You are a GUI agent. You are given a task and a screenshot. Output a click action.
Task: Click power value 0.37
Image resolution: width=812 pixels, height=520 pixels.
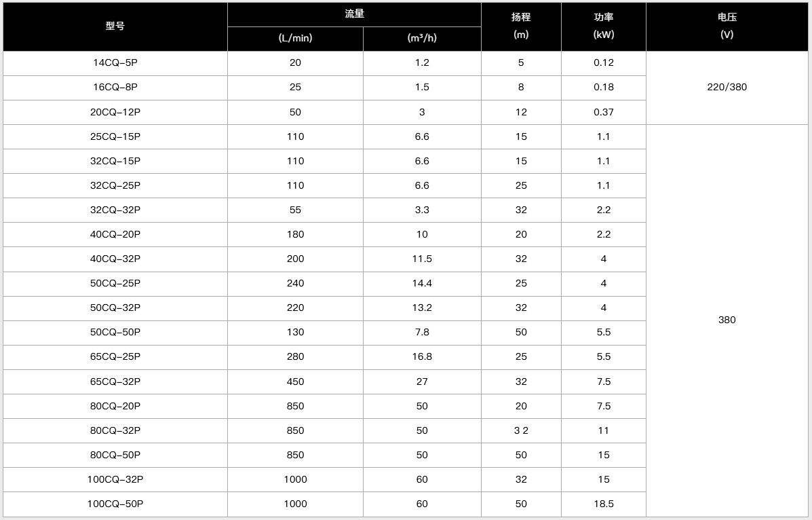(603, 113)
